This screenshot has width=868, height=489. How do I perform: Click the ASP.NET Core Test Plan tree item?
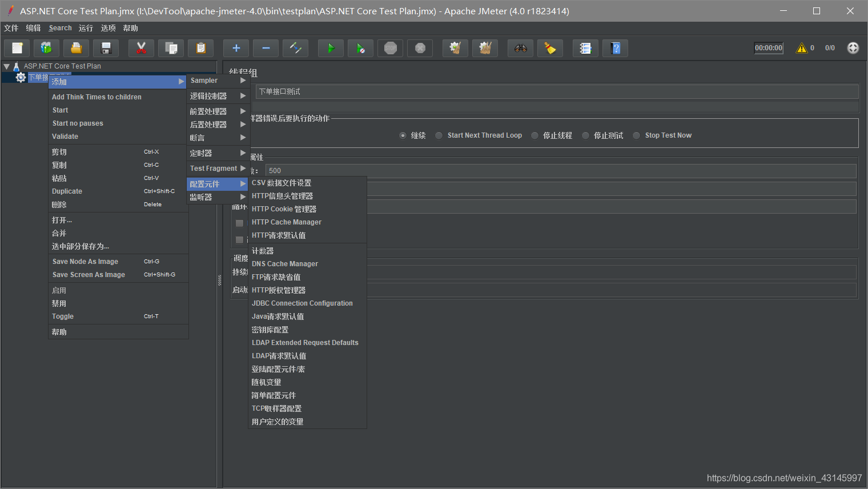pyautogui.click(x=62, y=66)
